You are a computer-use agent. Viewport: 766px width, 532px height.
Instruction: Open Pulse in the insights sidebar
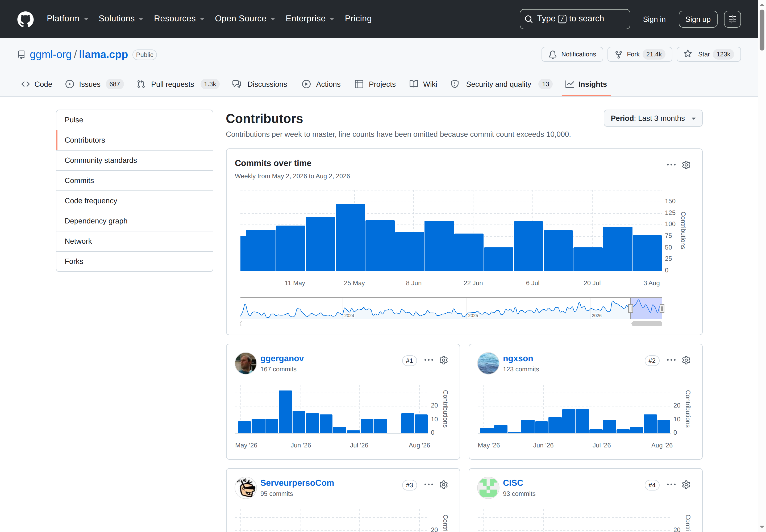pos(134,120)
